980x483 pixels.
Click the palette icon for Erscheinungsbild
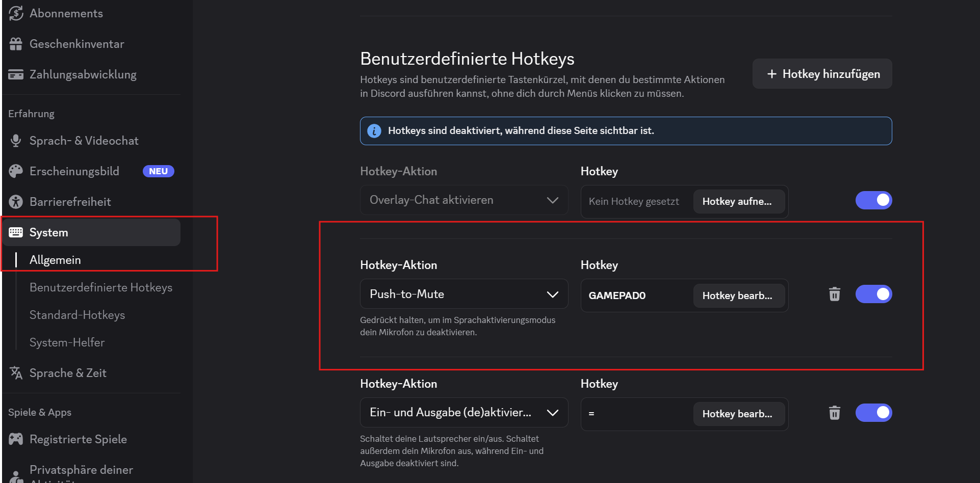pos(16,171)
